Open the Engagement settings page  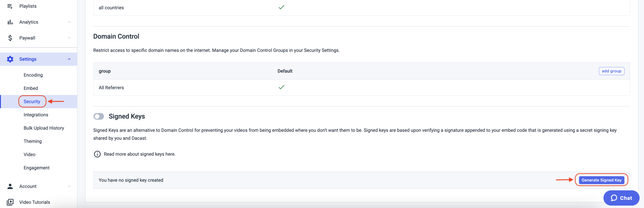36,168
